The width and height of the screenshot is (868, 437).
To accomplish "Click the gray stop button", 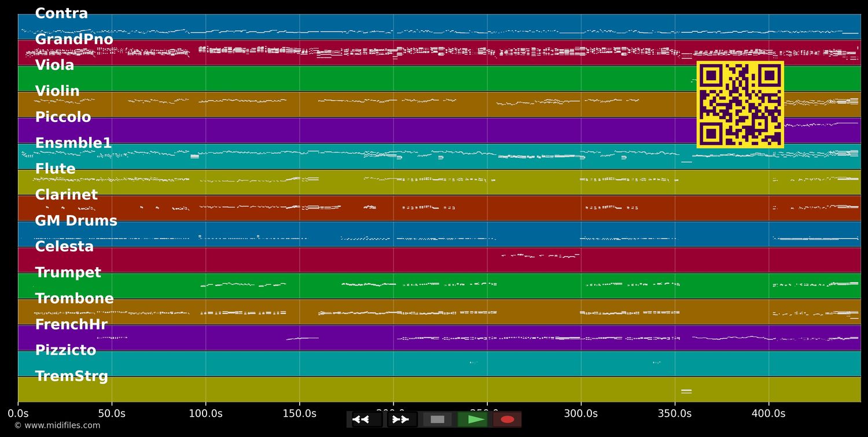I will [x=437, y=420].
